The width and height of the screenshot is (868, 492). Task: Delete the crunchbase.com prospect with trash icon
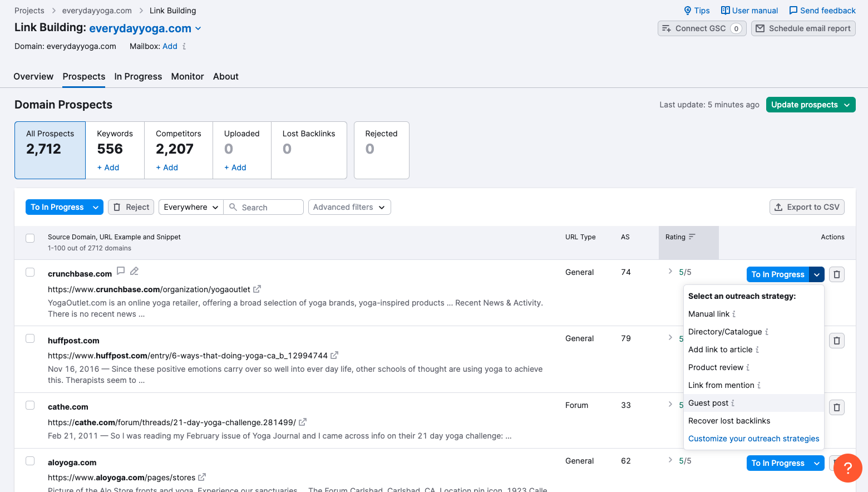[837, 274]
